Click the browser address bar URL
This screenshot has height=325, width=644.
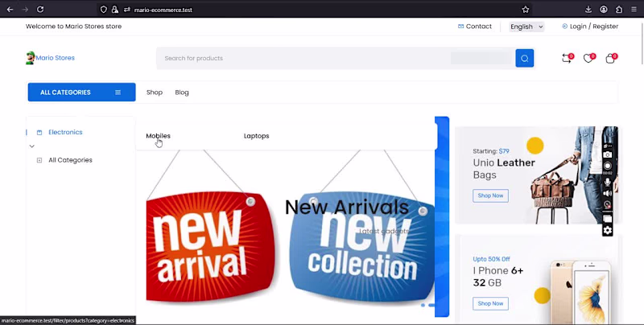click(x=163, y=10)
